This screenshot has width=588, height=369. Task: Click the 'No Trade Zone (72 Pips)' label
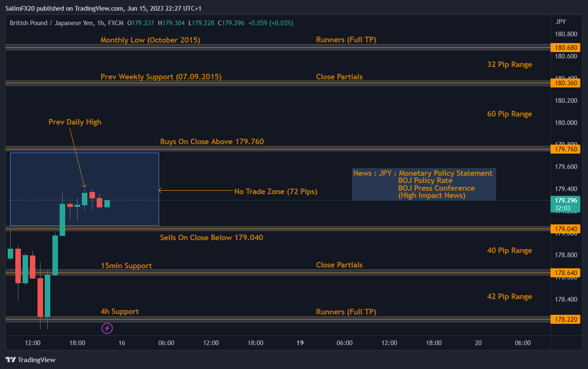click(276, 192)
